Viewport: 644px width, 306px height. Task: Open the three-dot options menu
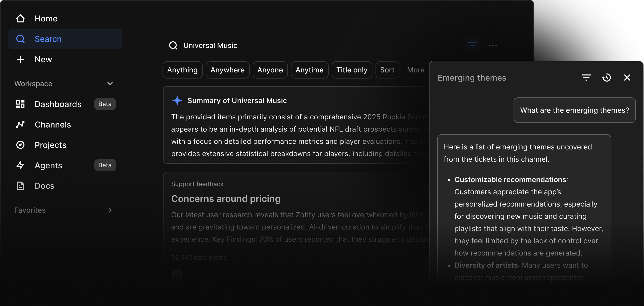click(x=493, y=45)
